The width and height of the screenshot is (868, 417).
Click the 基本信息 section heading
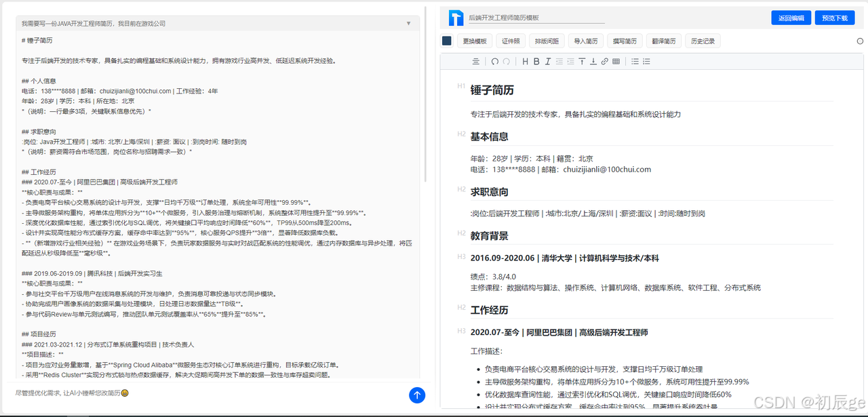[489, 136]
